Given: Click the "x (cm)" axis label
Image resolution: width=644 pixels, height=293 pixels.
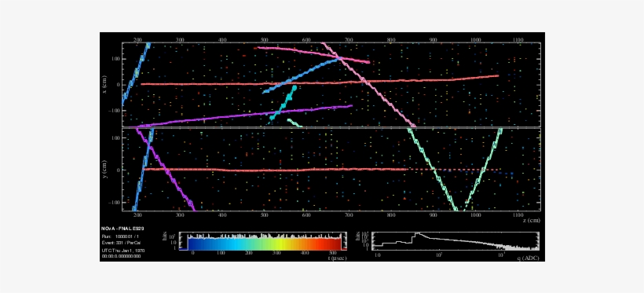Looking at the screenshot, I should click(x=105, y=84).
